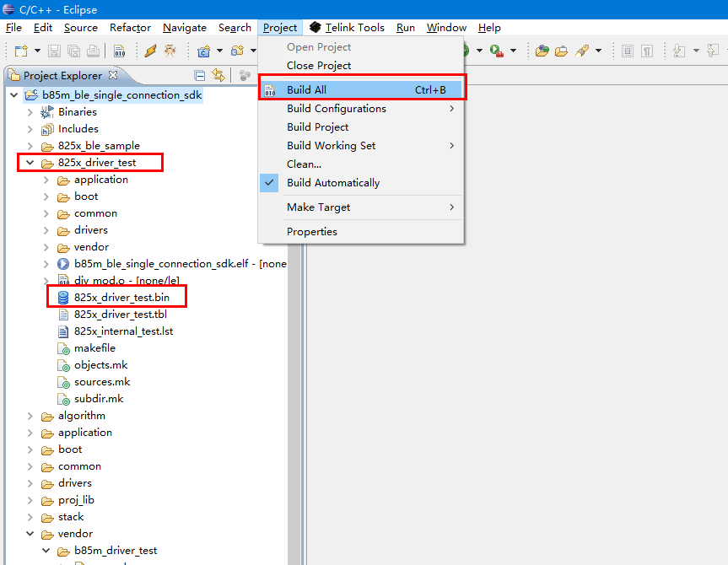Select Close Project menu entry
Screen dimensions: 728x565
tap(361, 66)
